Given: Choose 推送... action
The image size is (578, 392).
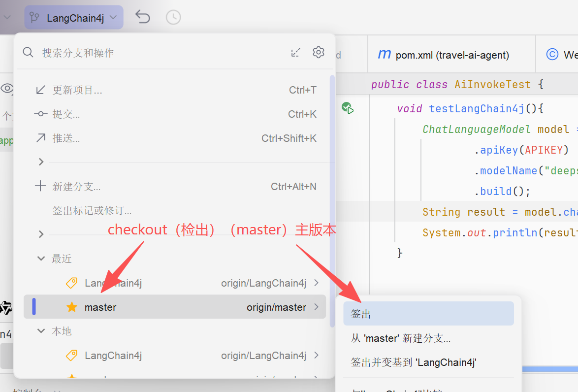Looking at the screenshot, I should [175, 138].
